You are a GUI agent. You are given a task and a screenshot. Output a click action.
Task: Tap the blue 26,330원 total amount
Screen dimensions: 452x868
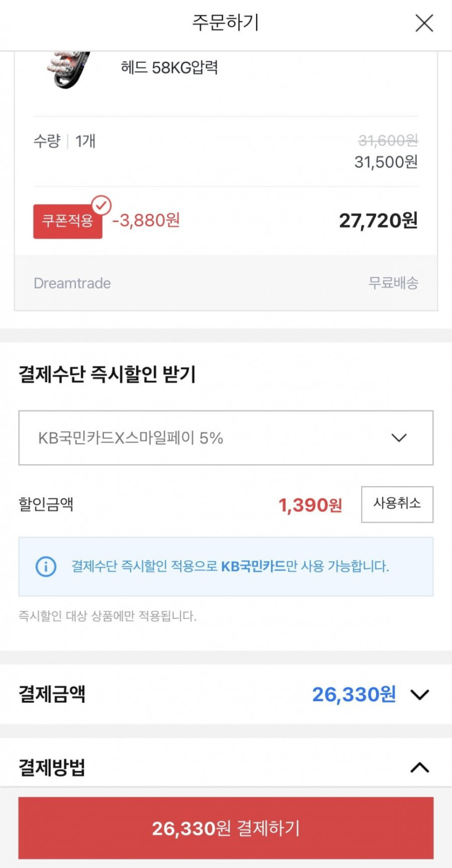point(354,694)
